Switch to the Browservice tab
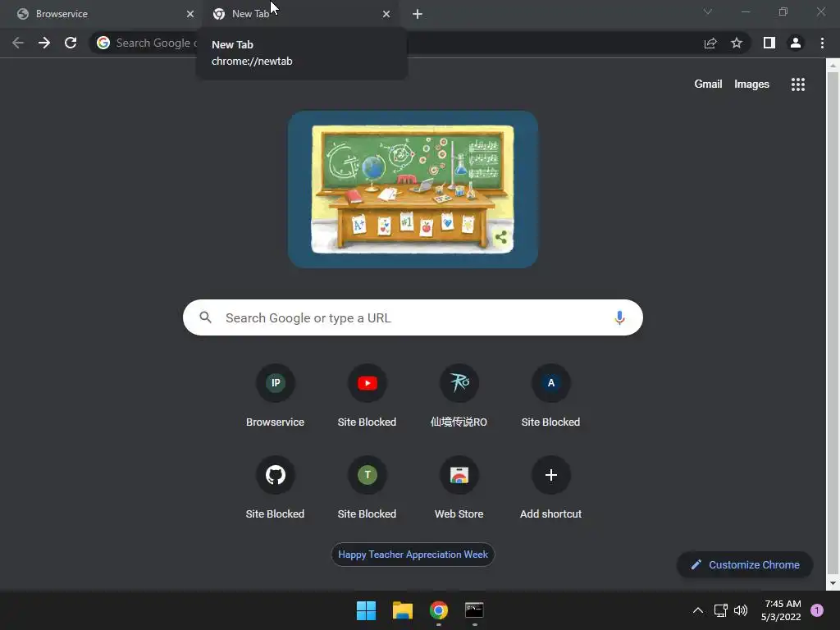Image resolution: width=840 pixels, height=630 pixels. pyautogui.click(x=102, y=14)
